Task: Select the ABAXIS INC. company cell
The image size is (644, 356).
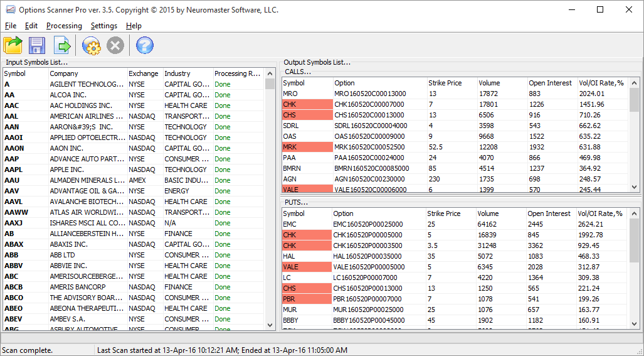Action: pyautogui.click(x=87, y=244)
